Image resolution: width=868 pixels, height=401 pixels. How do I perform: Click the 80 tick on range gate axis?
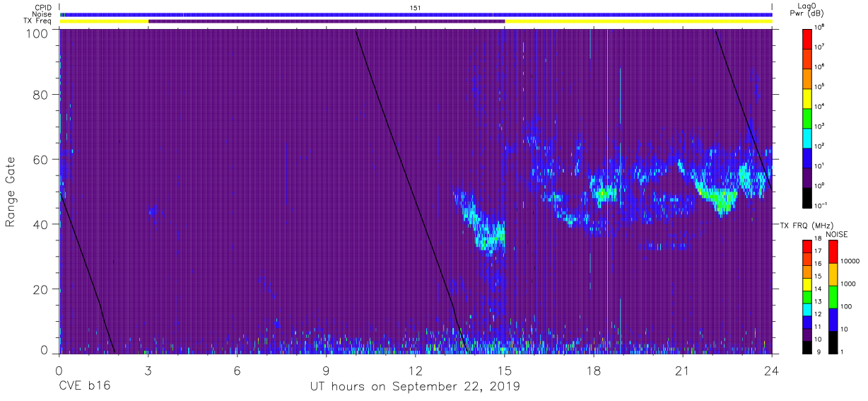40,94
